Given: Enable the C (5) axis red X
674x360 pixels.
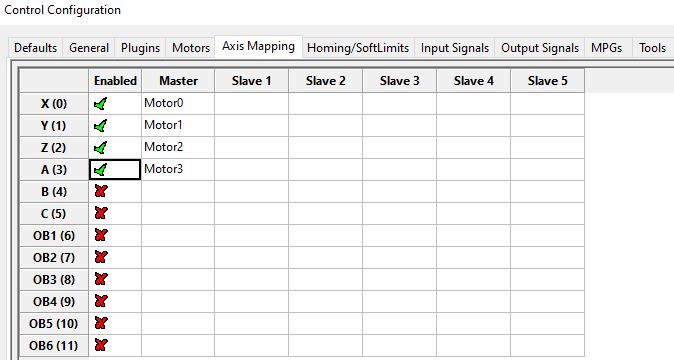Looking at the screenshot, I should (x=101, y=213).
